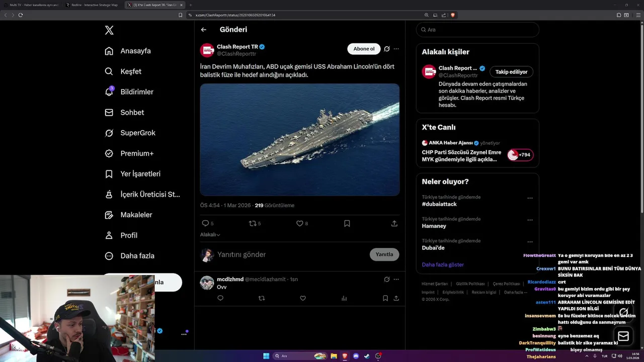This screenshot has height=362, width=644.
Task: View analytics of mcdlzhmd comment
Action: pyautogui.click(x=344, y=298)
